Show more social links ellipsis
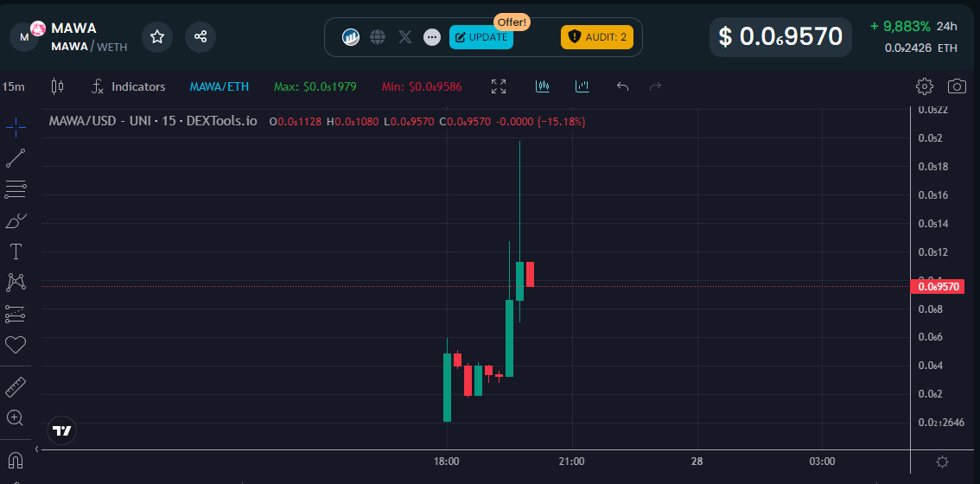Screen dimensions: 980x484 (x=432, y=37)
